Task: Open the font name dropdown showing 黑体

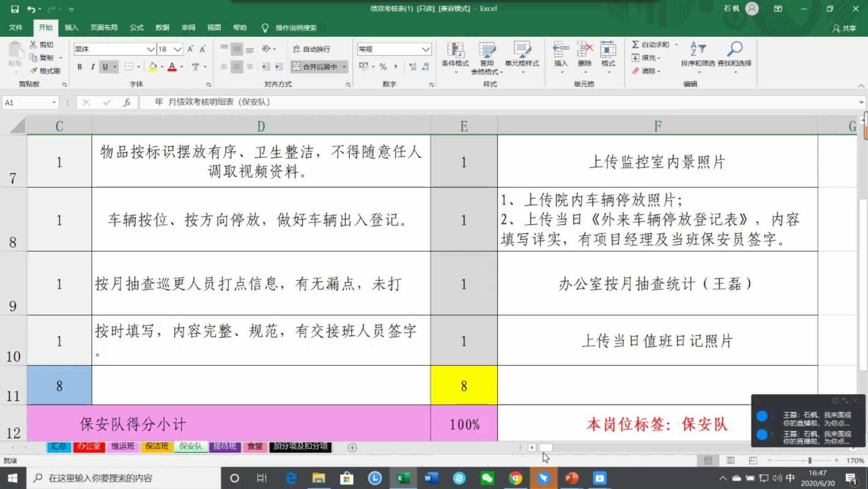Action: pyautogui.click(x=150, y=49)
